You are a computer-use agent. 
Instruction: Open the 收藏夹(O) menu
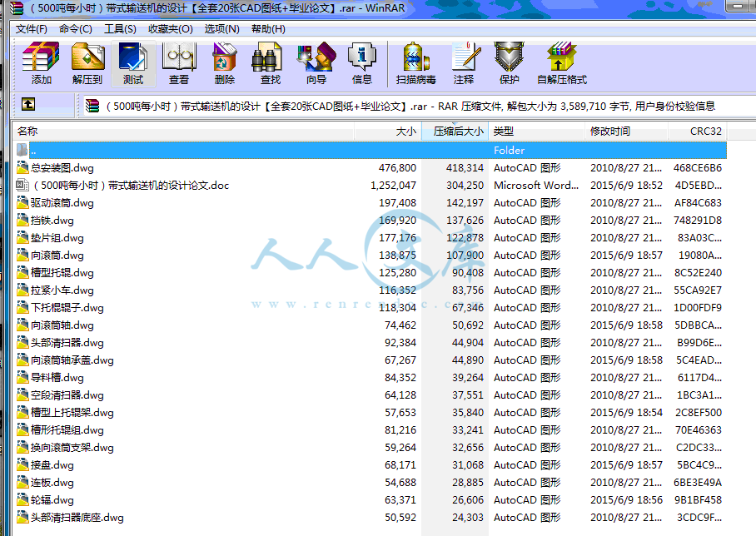point(171,29)
